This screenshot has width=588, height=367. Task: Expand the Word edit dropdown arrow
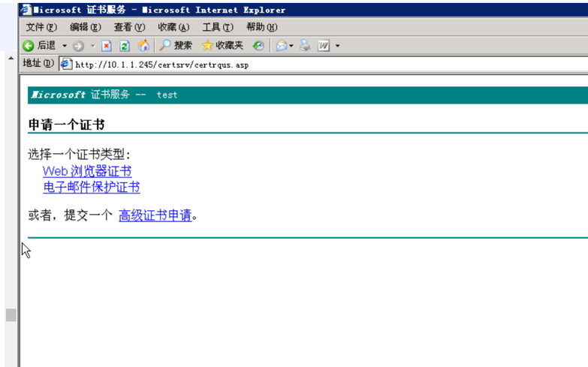pyautogui.click(x=337, y=46)
